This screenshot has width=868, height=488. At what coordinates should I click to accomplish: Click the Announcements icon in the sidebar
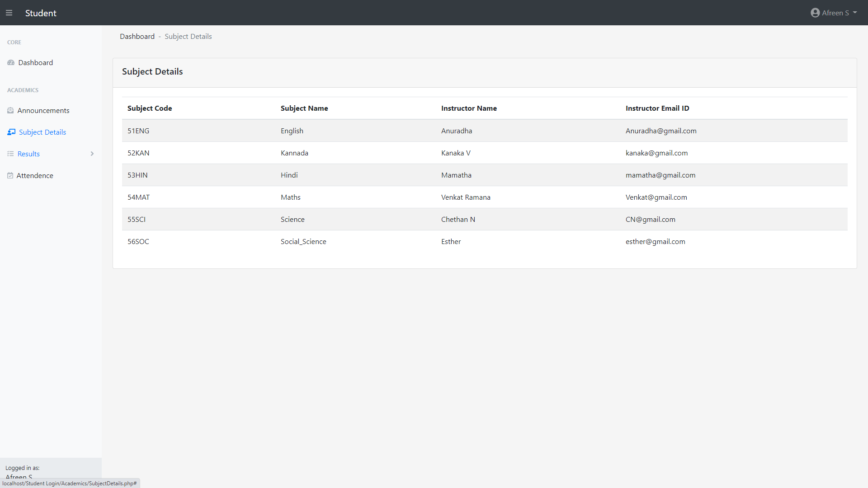[10, 111]
